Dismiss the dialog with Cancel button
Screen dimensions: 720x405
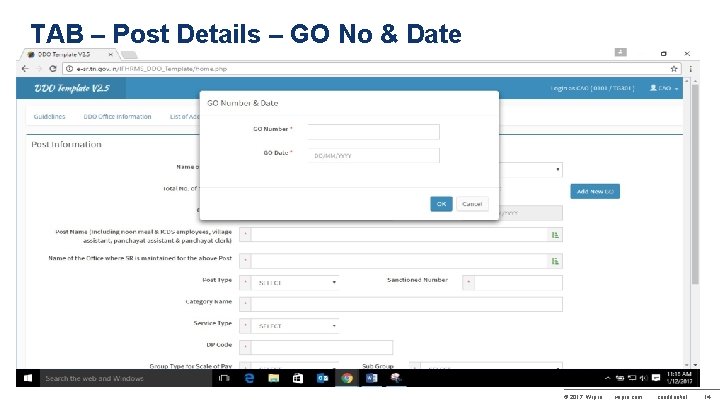(472, 204)
